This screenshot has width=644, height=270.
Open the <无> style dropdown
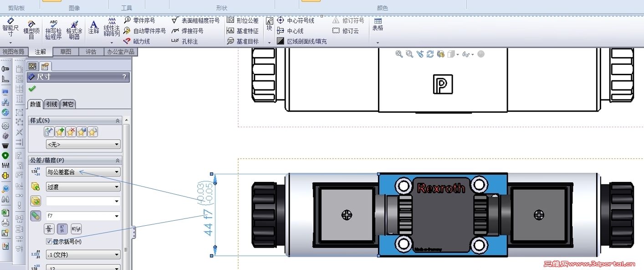(83, 145)
